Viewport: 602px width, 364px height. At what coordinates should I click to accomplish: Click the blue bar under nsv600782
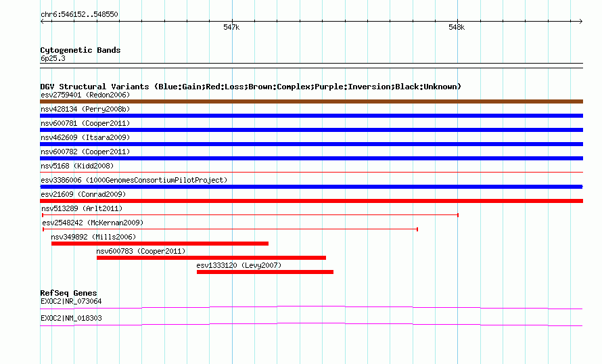[x=311, y=158]
